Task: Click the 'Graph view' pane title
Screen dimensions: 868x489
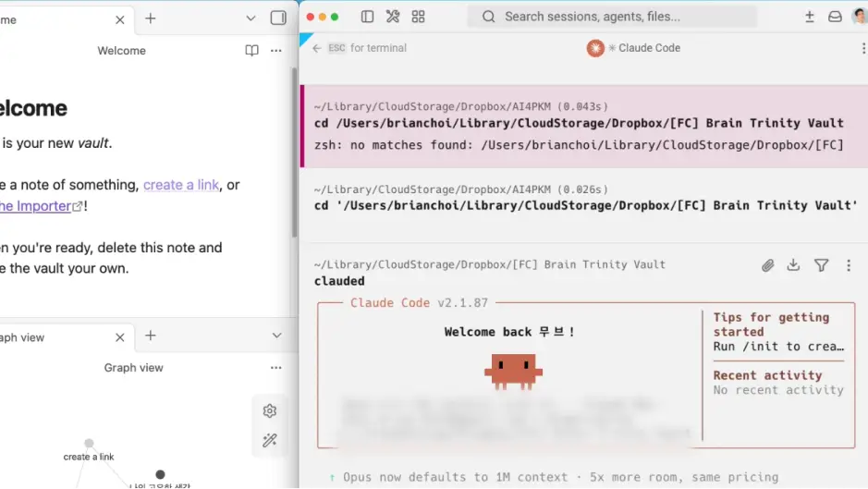Action: [x=133, y=368]
